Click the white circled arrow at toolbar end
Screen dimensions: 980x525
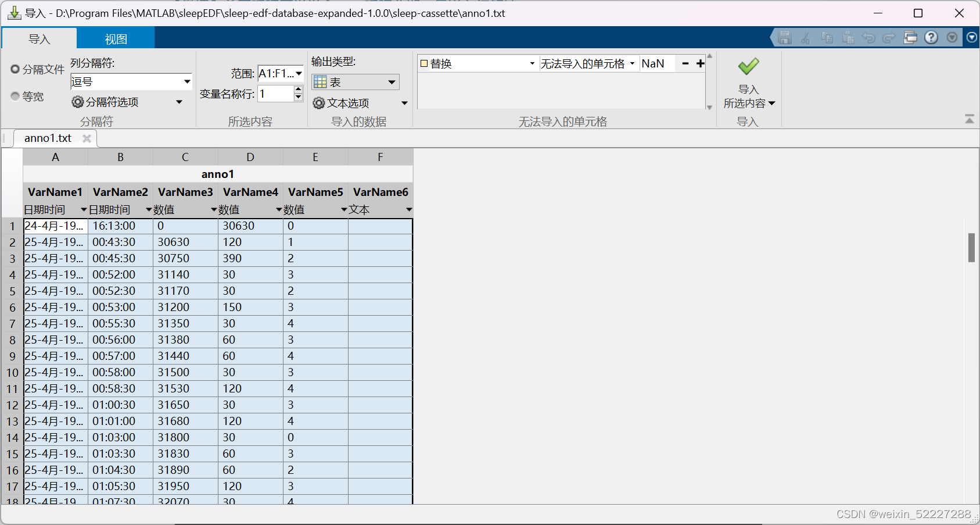click(972, 37)
